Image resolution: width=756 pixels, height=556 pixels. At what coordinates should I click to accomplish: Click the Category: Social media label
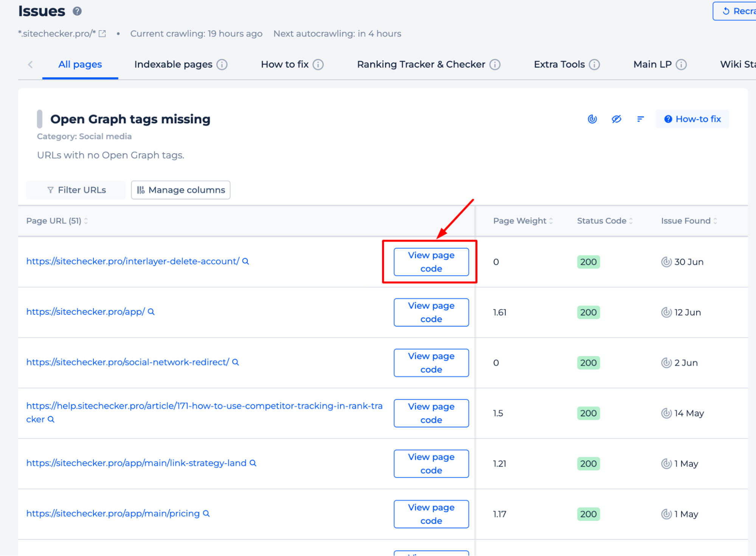click(x=84, y=137)
